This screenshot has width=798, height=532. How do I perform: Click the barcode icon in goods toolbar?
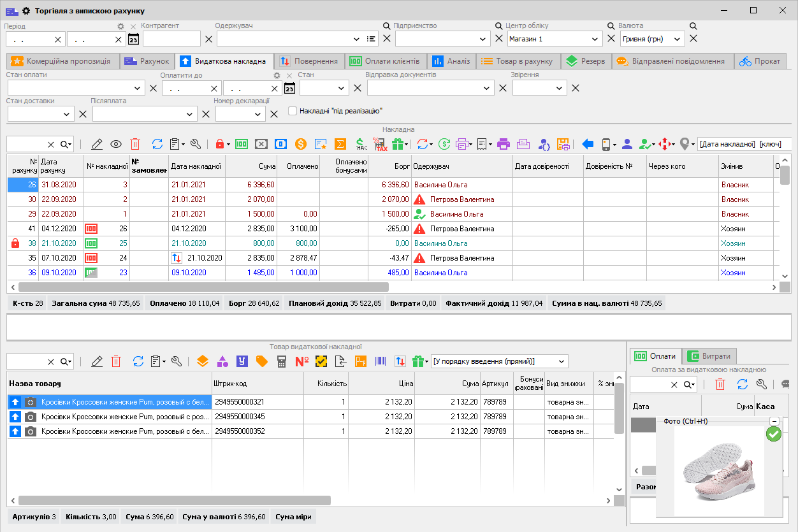pyautogui.click(x=380, y=361)
